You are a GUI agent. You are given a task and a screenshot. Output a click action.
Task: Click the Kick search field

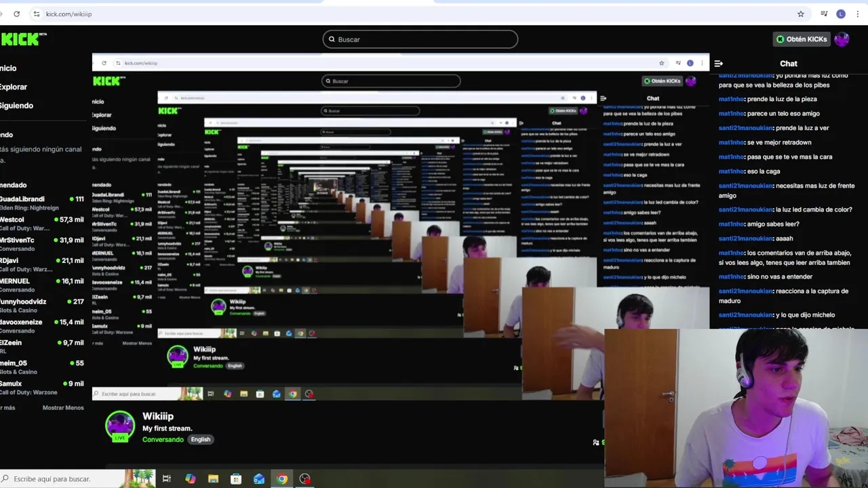point(420,39)
